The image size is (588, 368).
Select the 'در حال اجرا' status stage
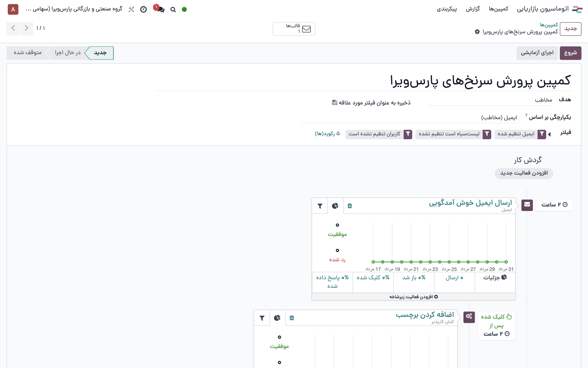(x=68, y=53)
